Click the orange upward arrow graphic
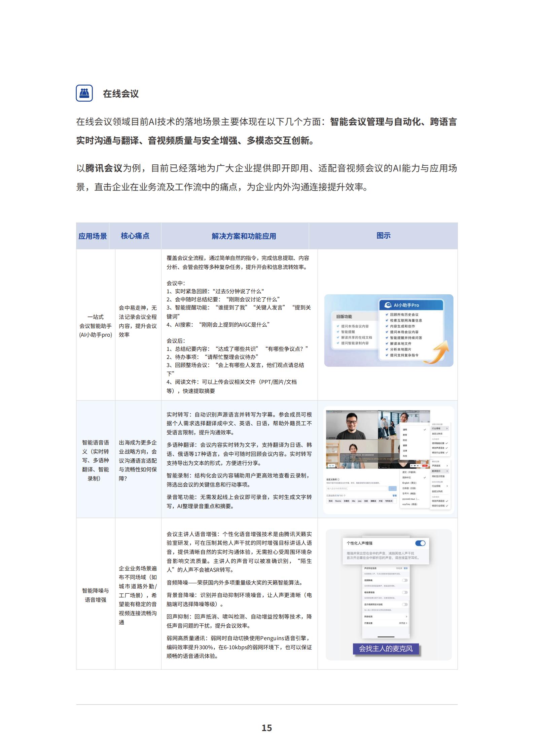 click(x=439, y=352)
